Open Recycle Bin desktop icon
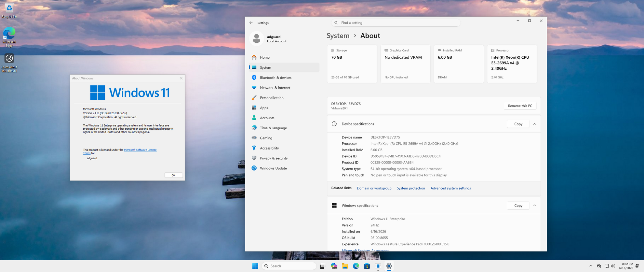 pos(9,10)
